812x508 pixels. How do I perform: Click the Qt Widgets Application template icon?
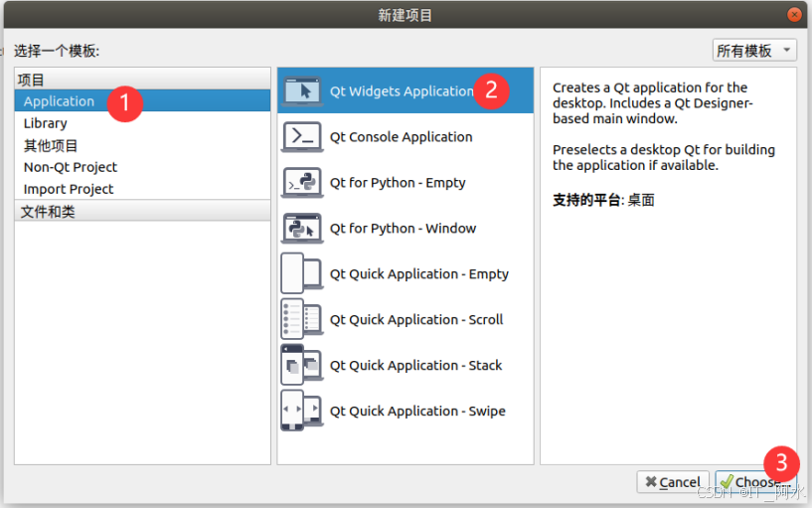coord(302,91)
